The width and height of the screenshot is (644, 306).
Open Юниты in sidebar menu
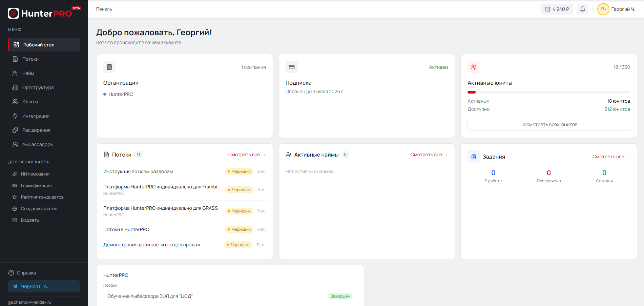[44, 102]
